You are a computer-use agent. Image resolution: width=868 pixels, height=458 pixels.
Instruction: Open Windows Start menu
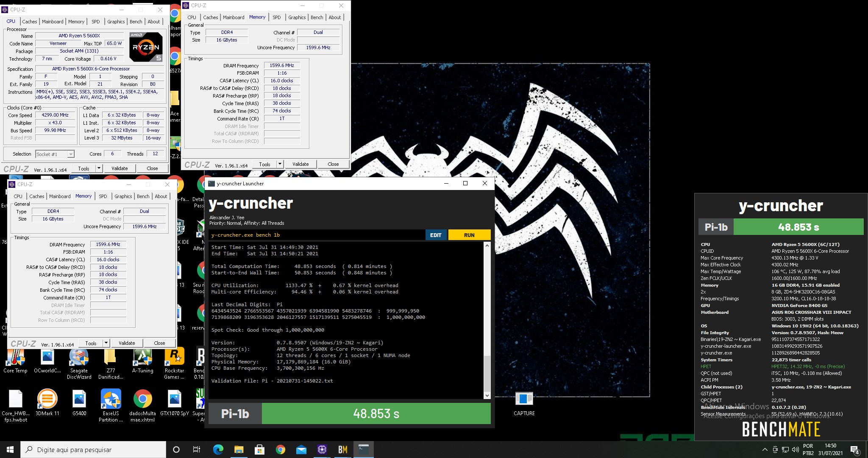point(10,450)
